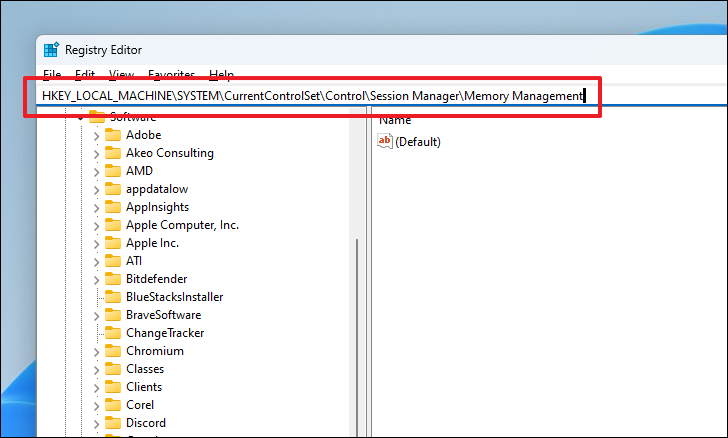The image size is (728, 438).
Task: Expand the Bitdefender key
Action: 96,280
